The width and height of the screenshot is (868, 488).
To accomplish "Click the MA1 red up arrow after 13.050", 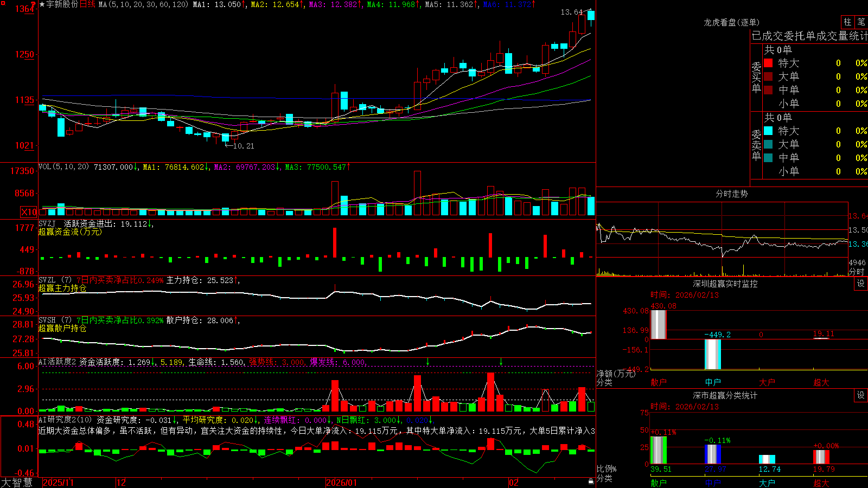I will click(244, 4).
